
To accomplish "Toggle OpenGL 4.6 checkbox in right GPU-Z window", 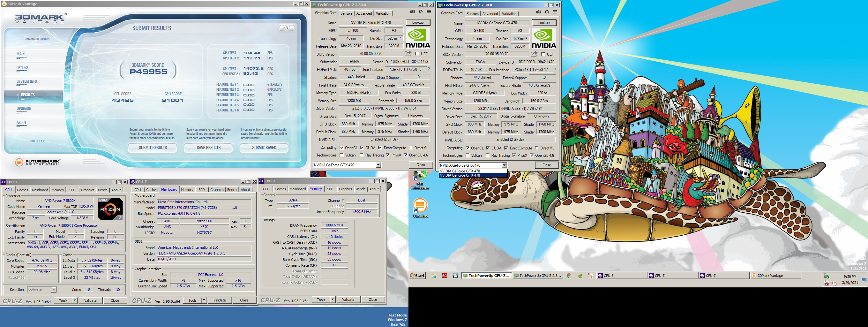I will [x=532, y=156].
